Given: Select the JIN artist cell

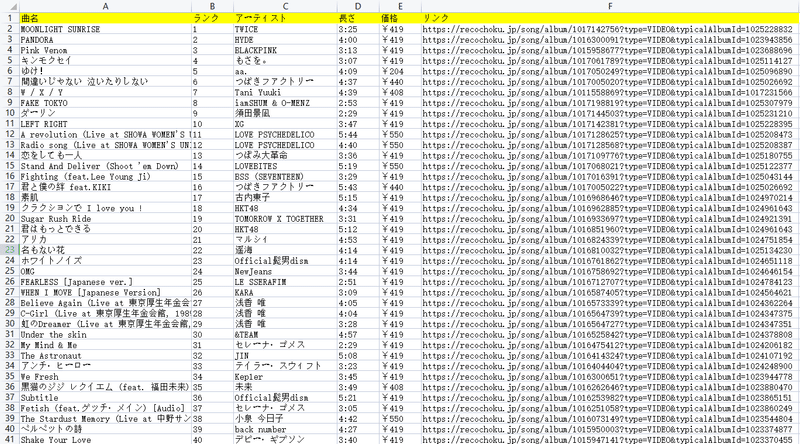Looking at the screenshot, I should [x=285, y=355].
